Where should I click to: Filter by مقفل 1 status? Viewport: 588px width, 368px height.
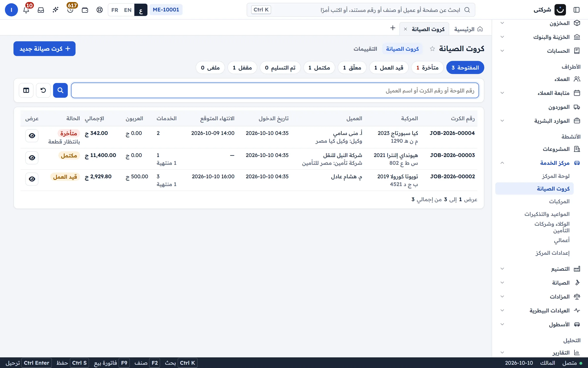(242, 67)
